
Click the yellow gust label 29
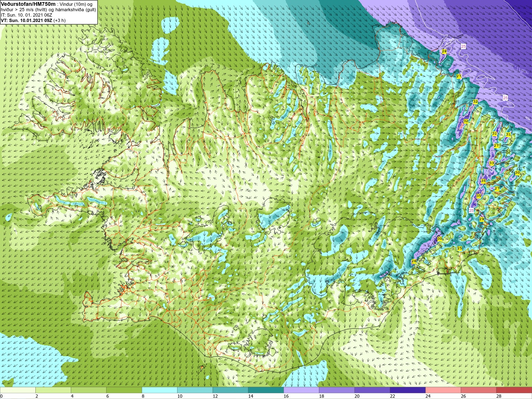click(482, 219)
